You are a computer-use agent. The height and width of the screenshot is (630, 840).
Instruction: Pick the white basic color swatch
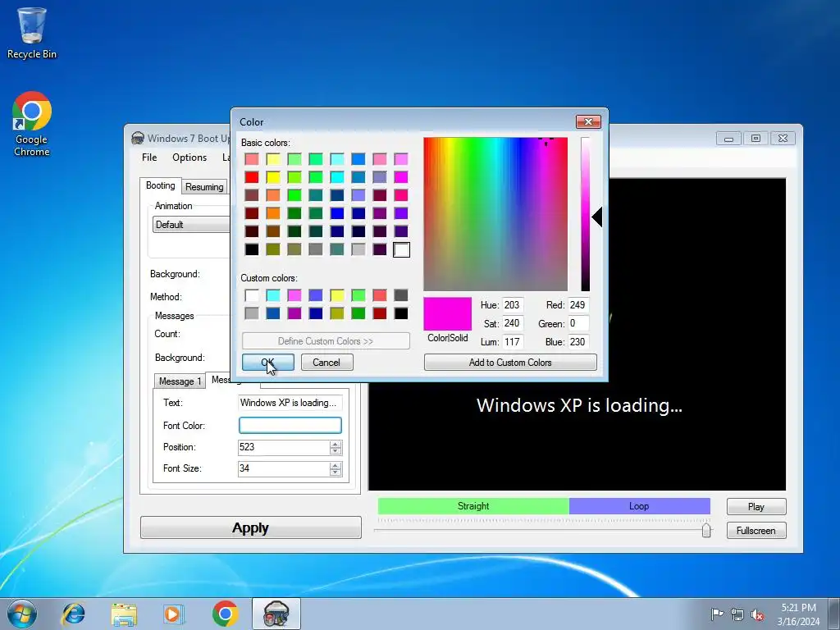(401, 249)
